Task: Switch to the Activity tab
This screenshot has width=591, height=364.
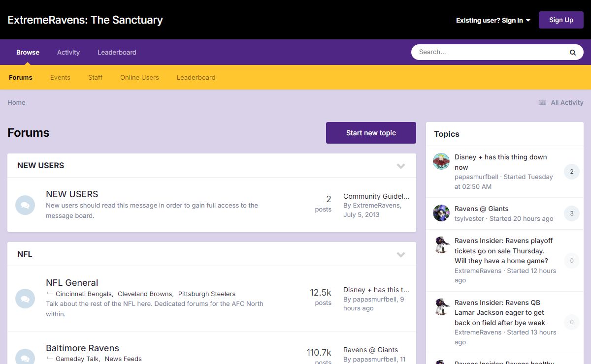Action: [68, 52]
